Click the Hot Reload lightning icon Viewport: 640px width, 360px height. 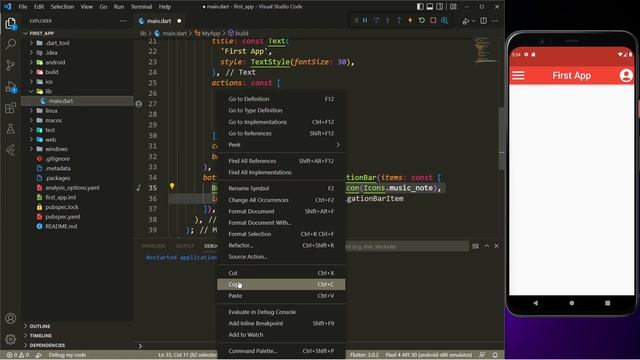coord(410,20)
